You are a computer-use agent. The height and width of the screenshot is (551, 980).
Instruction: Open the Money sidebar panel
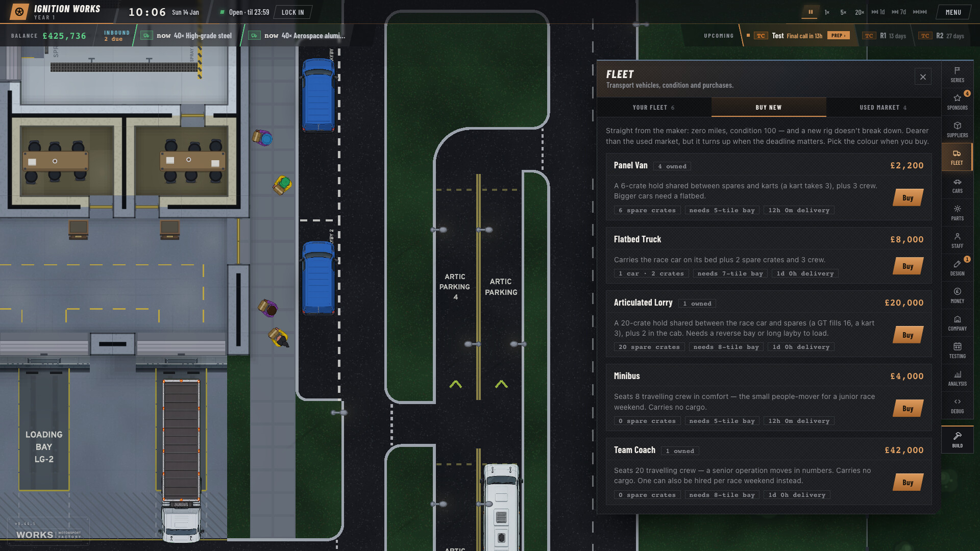point(957,295)
